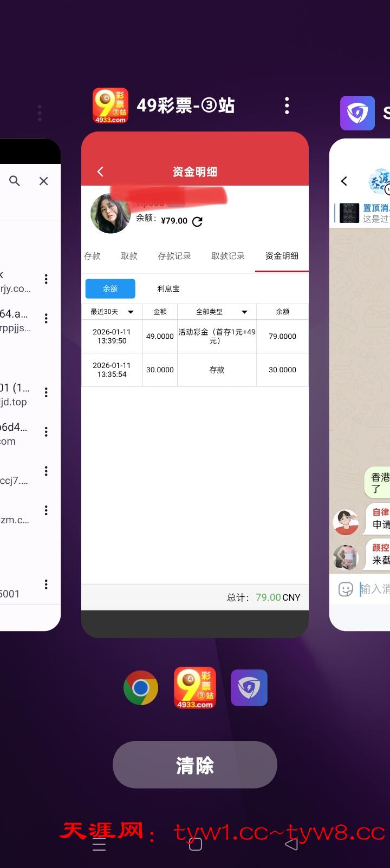Open the 存款记录 tab
This screenshot has height=868, width=390.
pyautogui.click(x=174, y=256)
